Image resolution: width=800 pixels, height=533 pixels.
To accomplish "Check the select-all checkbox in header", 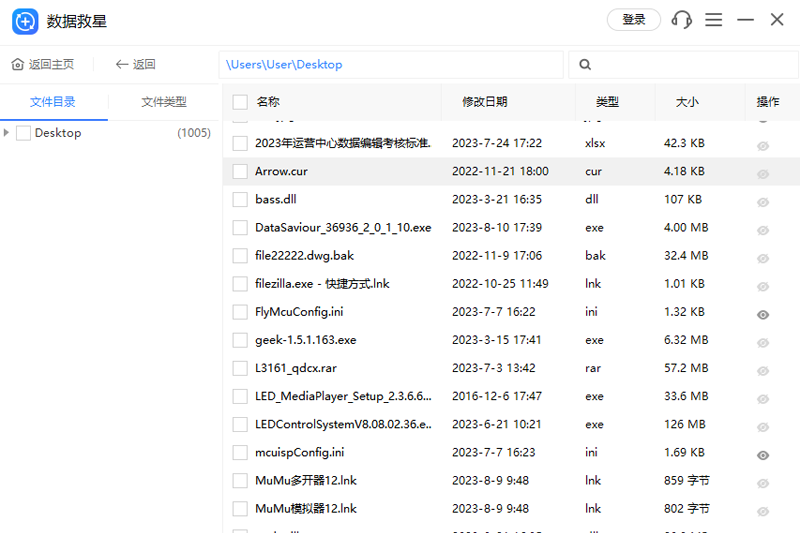I will click(x=240, y=102).
